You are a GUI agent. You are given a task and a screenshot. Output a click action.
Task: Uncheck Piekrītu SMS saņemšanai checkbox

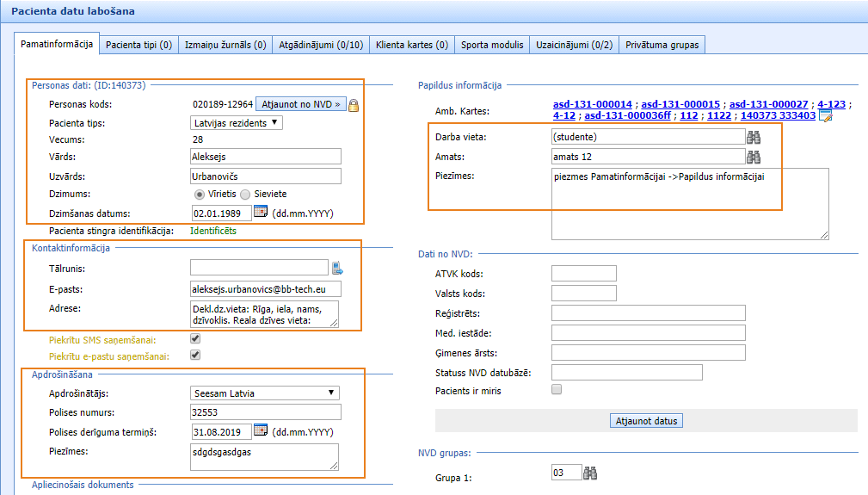195,339
